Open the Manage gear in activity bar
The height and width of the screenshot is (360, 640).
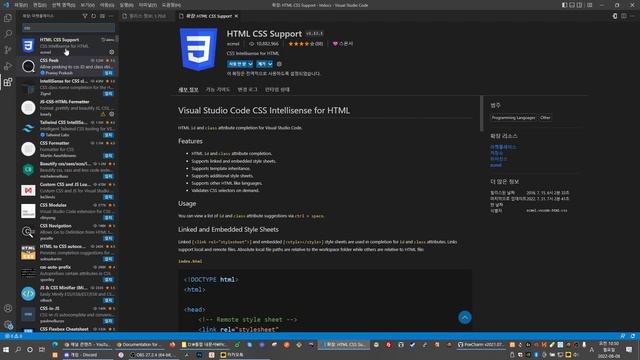(8, 325)
